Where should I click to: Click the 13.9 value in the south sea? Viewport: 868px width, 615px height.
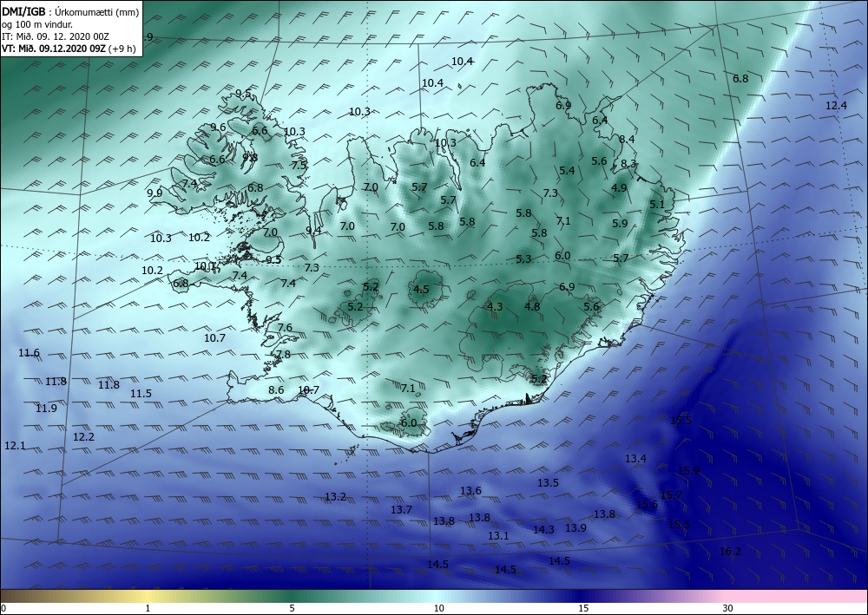point(575,527)
